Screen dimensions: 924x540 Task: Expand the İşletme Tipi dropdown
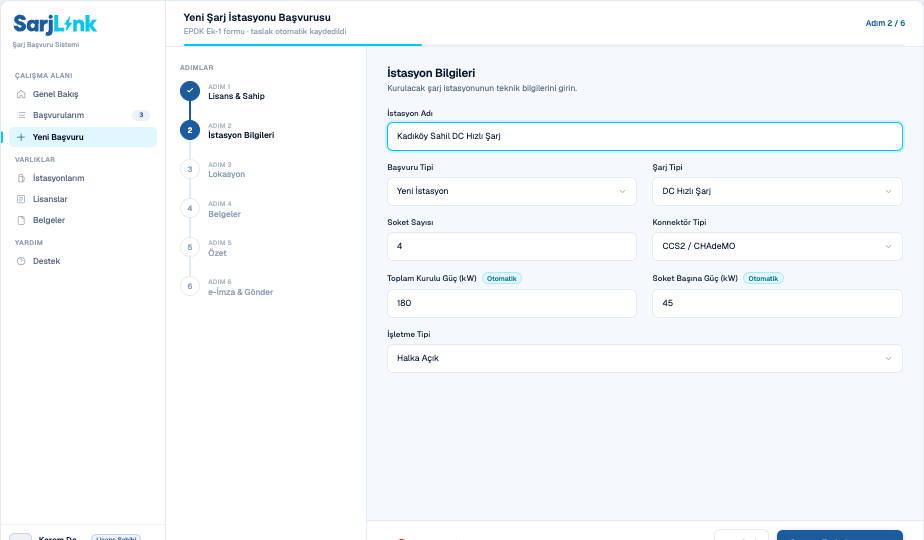tap(645, 358)
